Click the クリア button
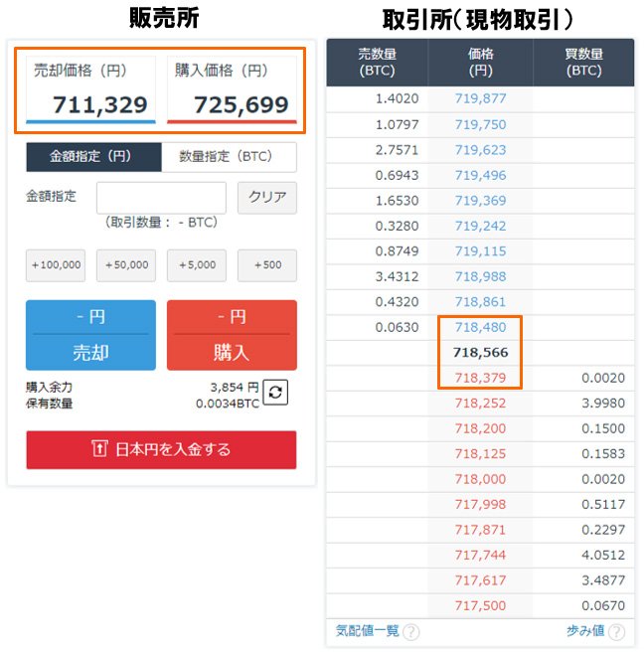This screenshot has height=655, width=644. pyautogui.click(x=267, y=198)
